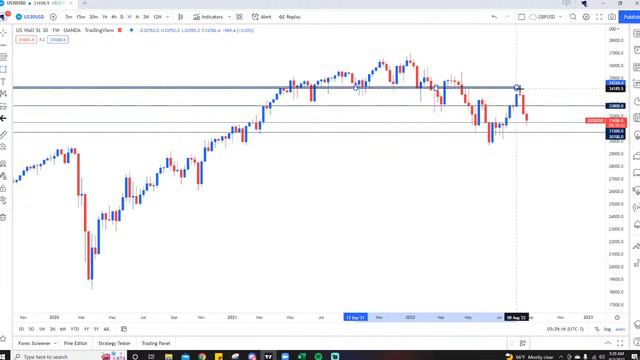Screen dimensions: 640x360
Task: Open the candle chart type selector
Action: [x=180, y=17]
